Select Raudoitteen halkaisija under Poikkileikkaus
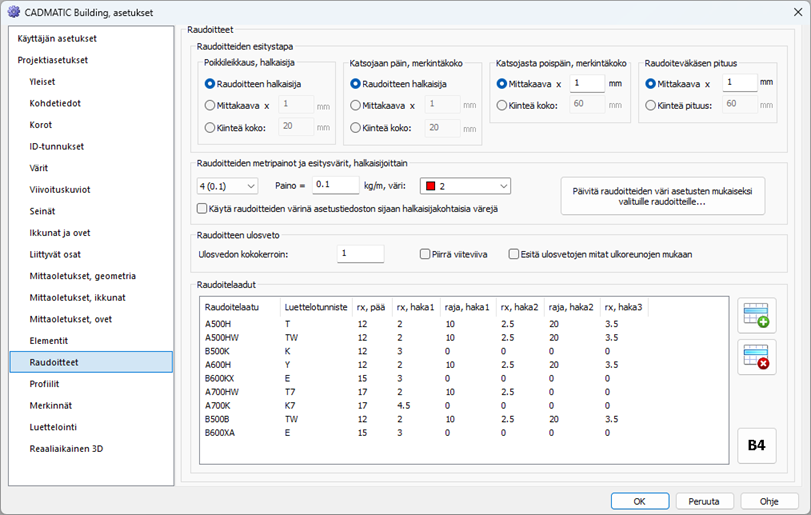 click(253, 84)
